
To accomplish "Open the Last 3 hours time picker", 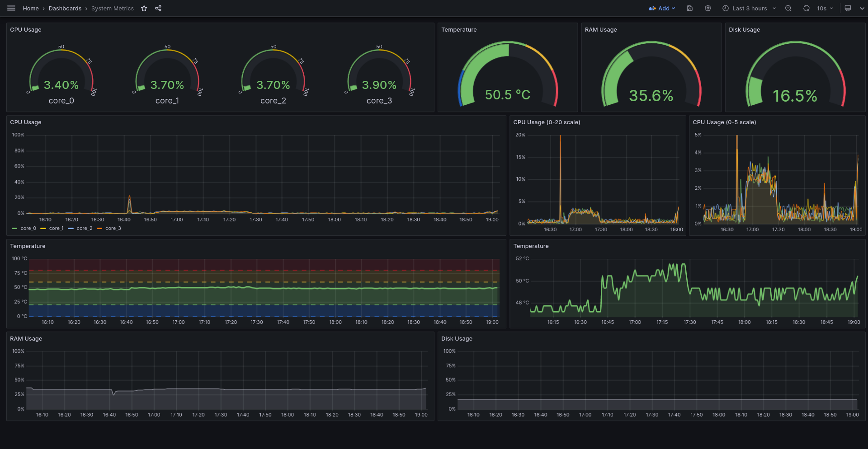I will [x=749, y=8].
